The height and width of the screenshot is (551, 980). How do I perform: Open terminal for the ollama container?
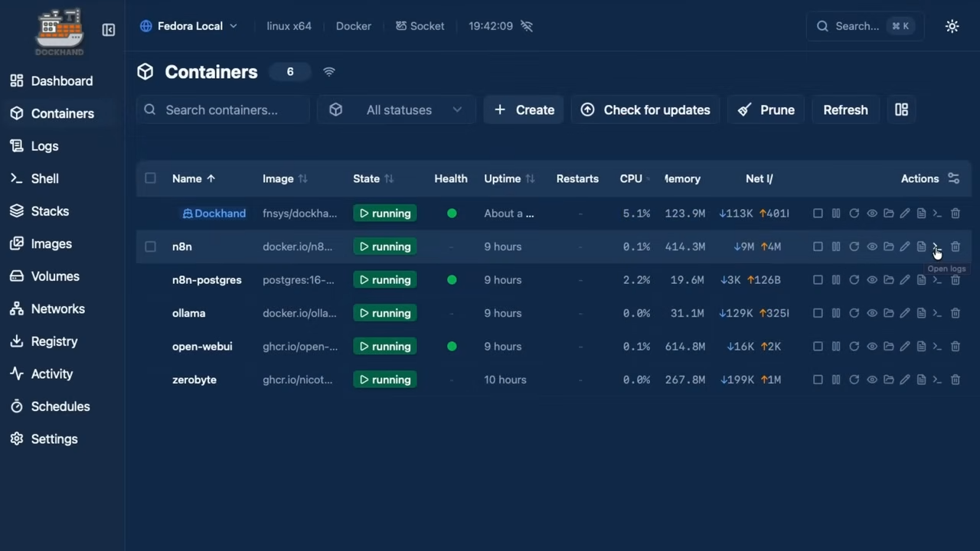pyautogui.click(x=937, y=313)
